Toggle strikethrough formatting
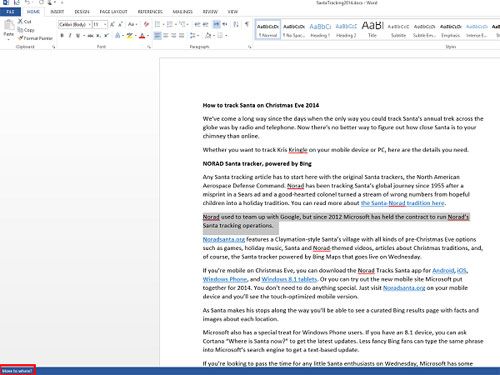Screen dimensions: 500x375 90,35
